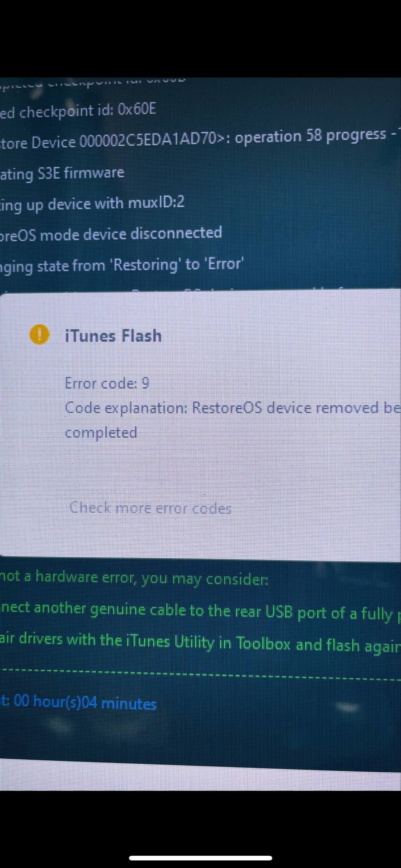The image size is (401, 868).
Task: Select the not a hardware error hint text
Action: click(134, 578)
